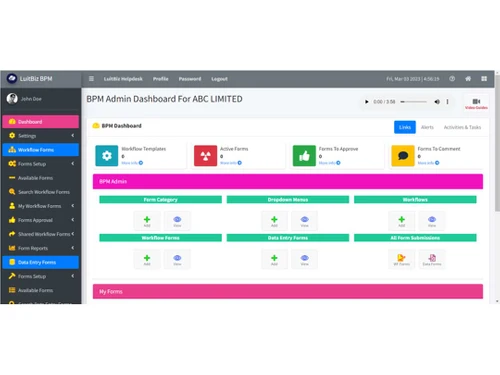Click the date and time text
The image size is (500, 375).
(x=413, y=79)
